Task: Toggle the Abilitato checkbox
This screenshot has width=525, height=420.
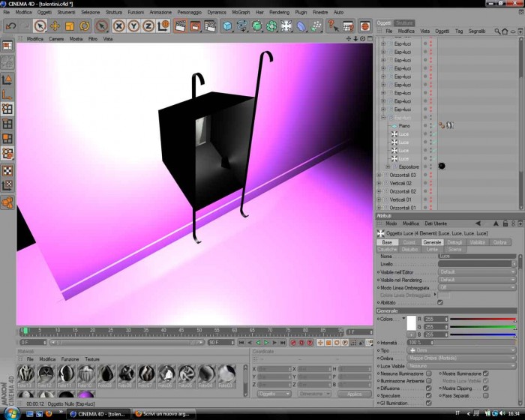Action: (x=440, y=302)
